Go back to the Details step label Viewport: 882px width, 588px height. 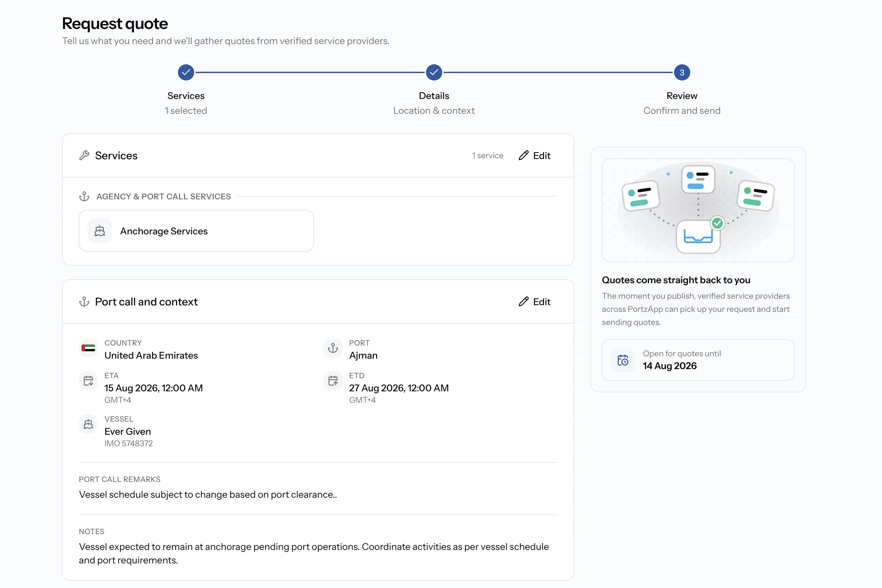tap(434, 96)
